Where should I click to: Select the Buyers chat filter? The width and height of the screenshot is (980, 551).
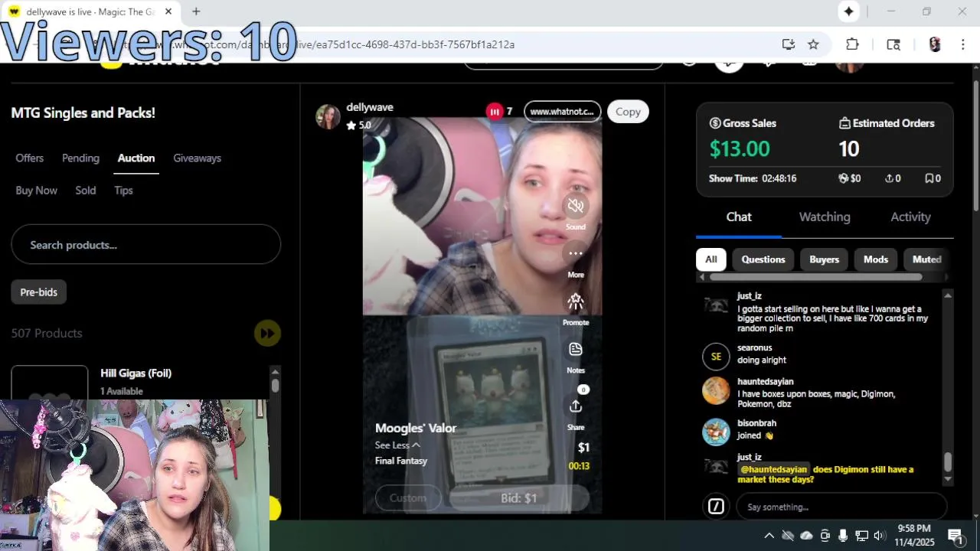(825, 259)
